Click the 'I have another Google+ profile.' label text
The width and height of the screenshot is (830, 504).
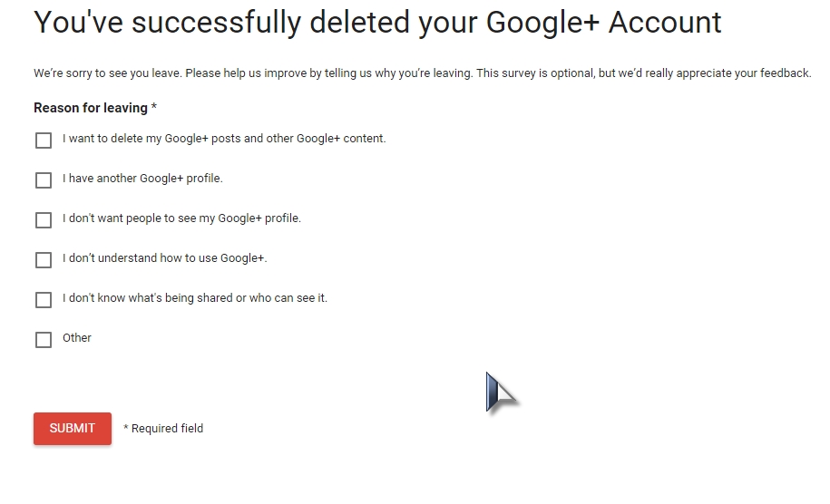click(x=142, y=179)
